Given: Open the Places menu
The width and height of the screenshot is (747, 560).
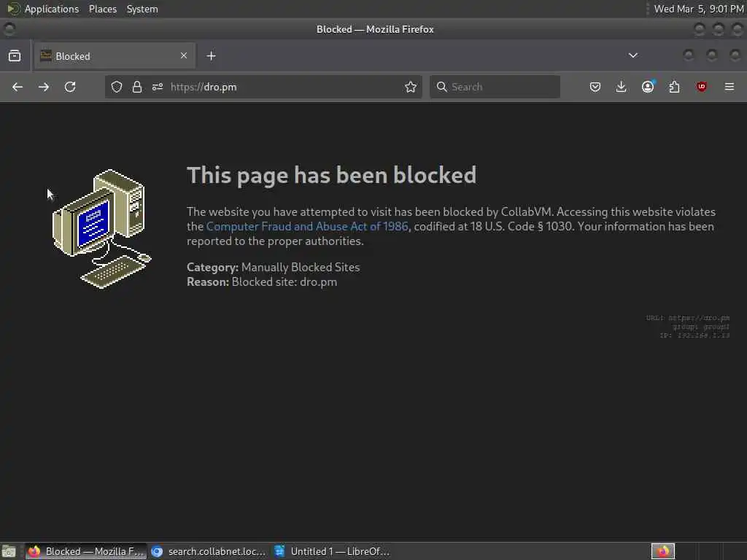Looking at the screenshot, I should pos(103,9).
